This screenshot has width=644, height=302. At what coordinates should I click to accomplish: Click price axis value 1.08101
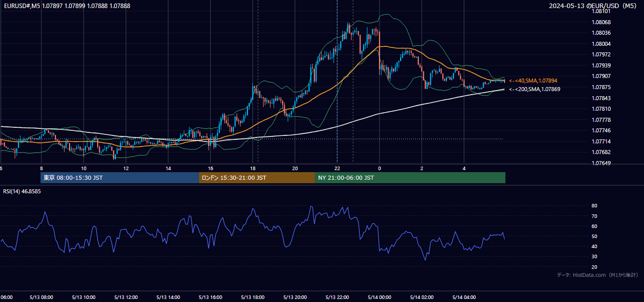(x=602, y=11)
